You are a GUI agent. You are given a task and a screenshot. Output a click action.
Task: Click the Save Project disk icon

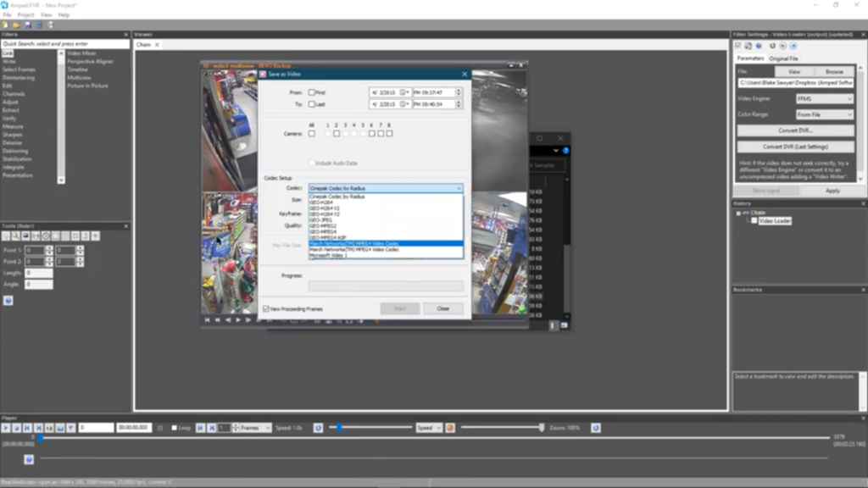28,25
